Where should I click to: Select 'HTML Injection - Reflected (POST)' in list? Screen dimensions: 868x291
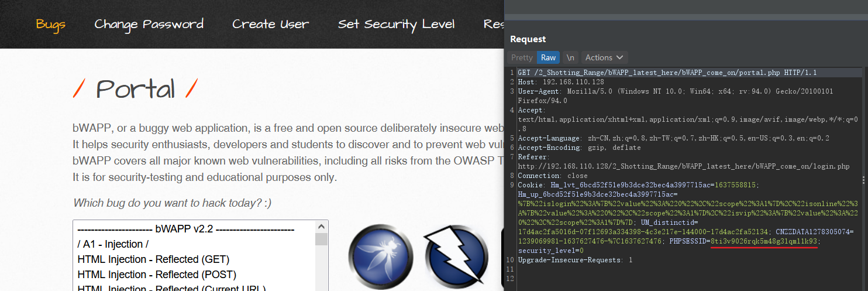coord(156,275)
